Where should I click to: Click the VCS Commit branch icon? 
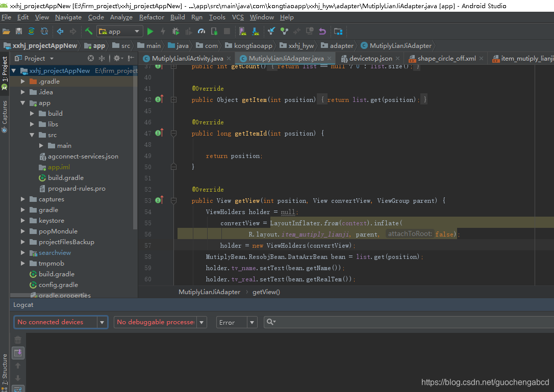284,32
